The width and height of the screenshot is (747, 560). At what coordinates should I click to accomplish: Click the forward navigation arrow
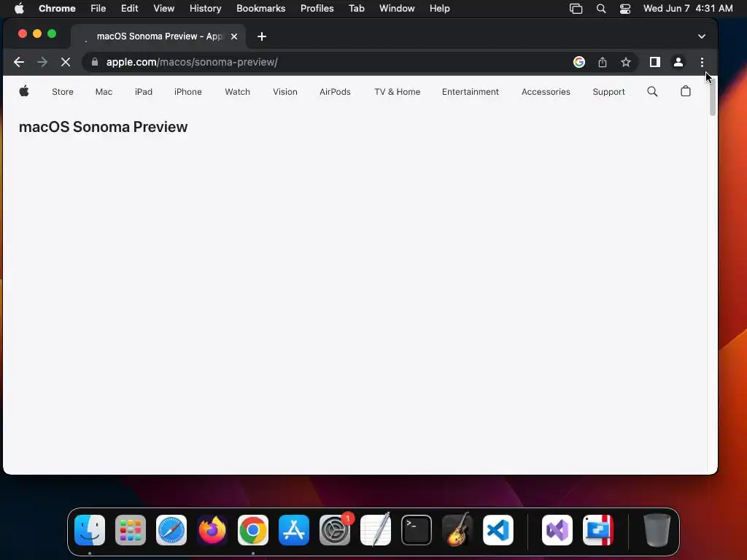click(x=42, y=62)
